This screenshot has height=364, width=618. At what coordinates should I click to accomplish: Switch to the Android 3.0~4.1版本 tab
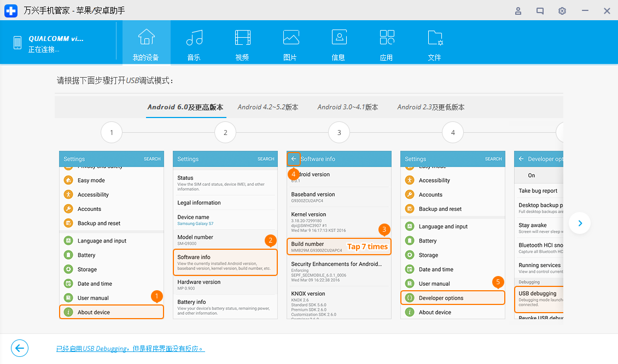[348, 107]
